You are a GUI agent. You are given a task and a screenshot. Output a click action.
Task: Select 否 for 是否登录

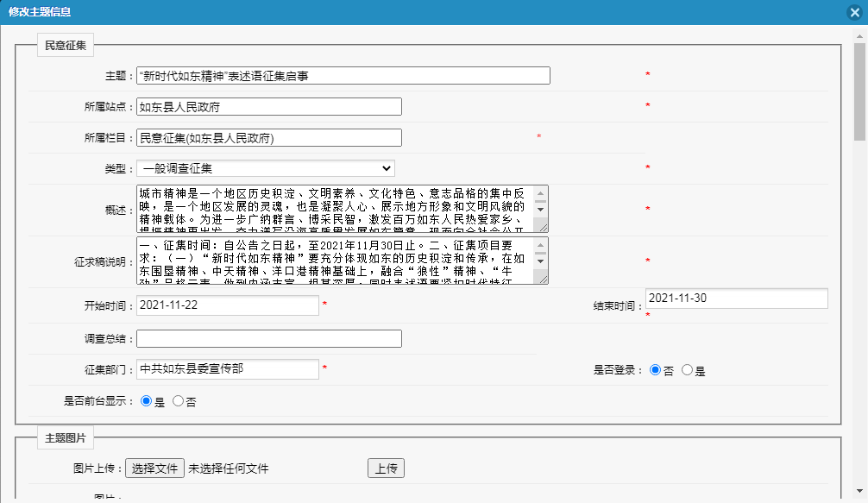point(656,370)
